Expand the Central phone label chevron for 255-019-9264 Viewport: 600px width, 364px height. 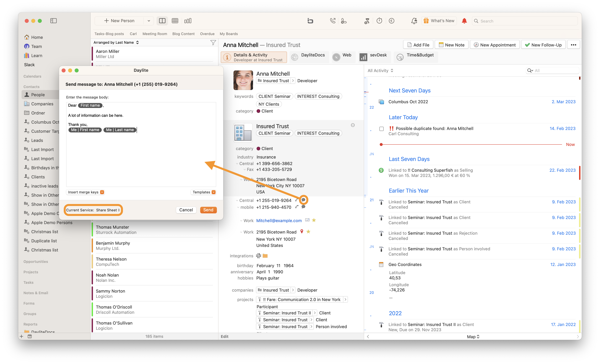[x=237, y=200]
